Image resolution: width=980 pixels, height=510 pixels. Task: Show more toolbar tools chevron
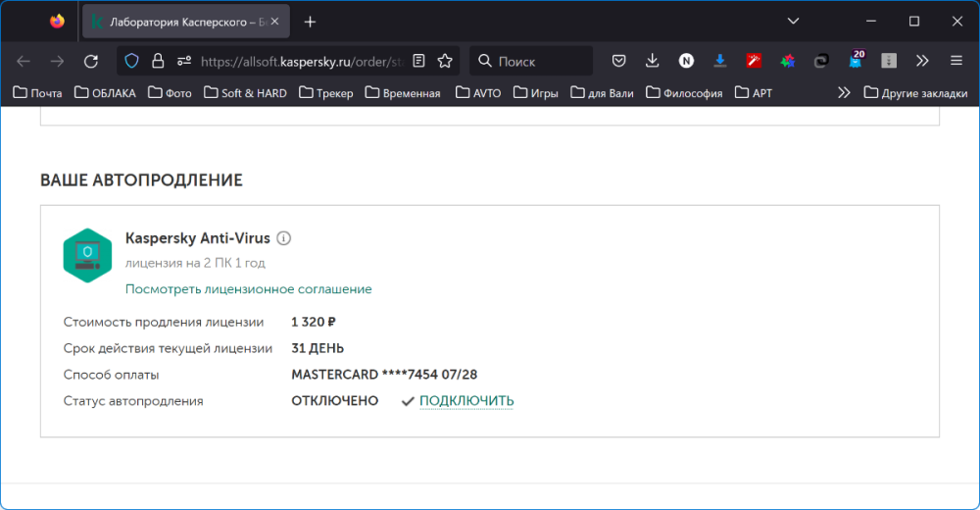pyautogui.click(x=922, y=61)
